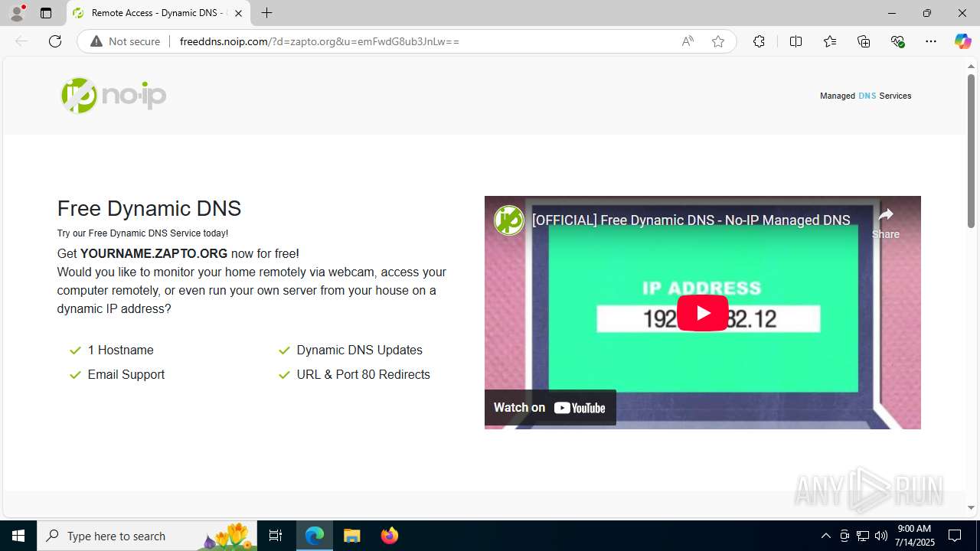Click scrollbar down arrow
Viewport: 980px width, 551px height.
(x=971, y=507)
